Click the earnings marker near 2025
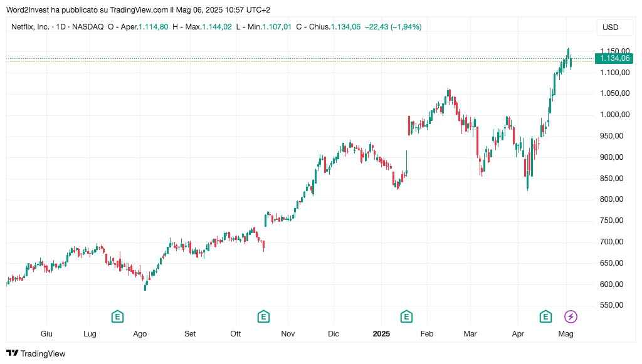Screen dimensions: 642x364 tap(406, 316)
